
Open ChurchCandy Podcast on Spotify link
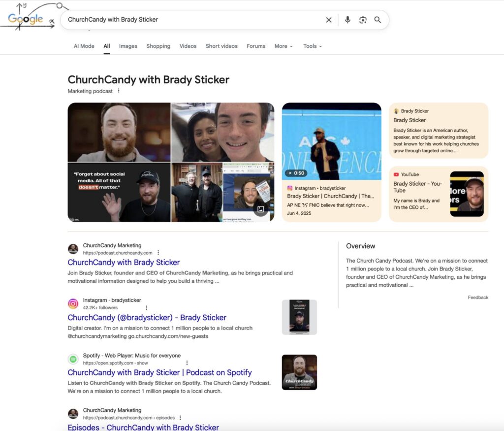[x=159, y=372]
